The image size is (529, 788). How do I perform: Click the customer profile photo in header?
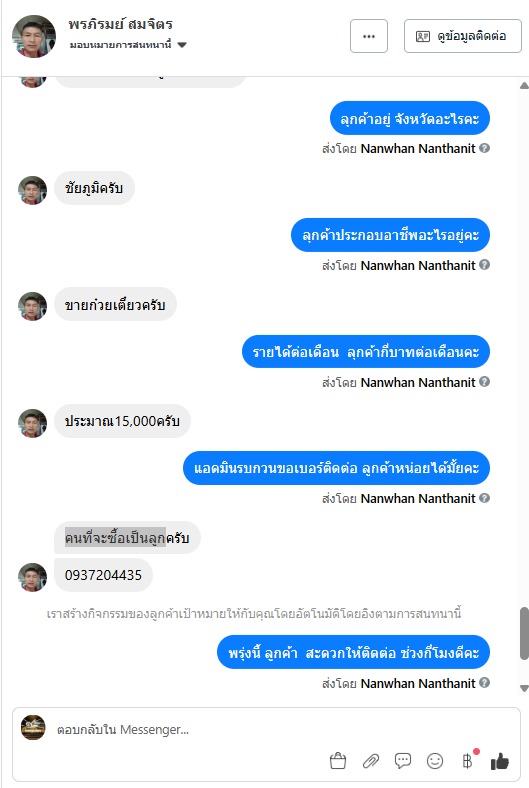[34, 36]
